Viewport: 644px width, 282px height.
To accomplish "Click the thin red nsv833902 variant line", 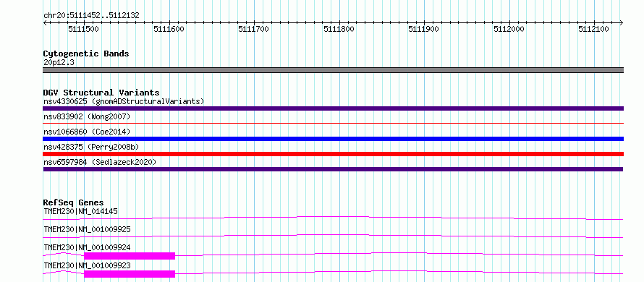I will (333, 123).
